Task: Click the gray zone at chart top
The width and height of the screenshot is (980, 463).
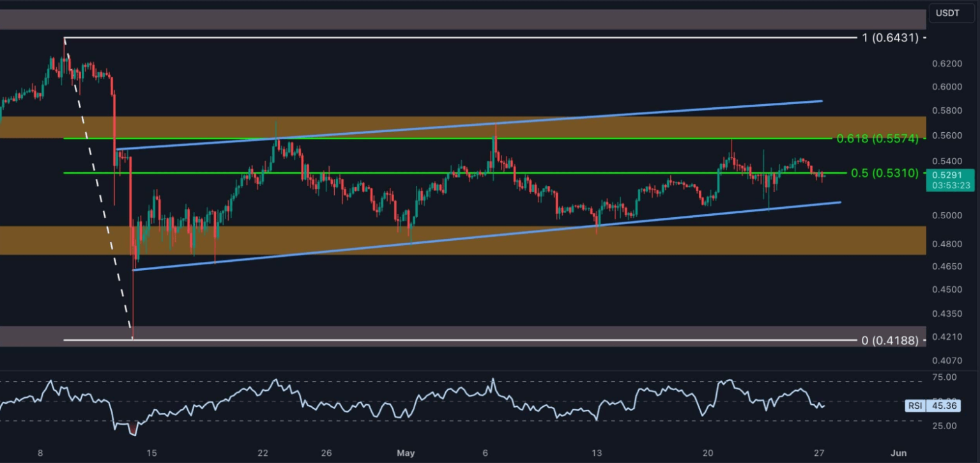Action: click(447, 19)
